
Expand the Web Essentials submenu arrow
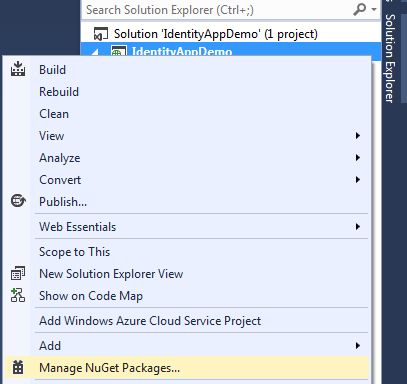(x=358, y=227)
